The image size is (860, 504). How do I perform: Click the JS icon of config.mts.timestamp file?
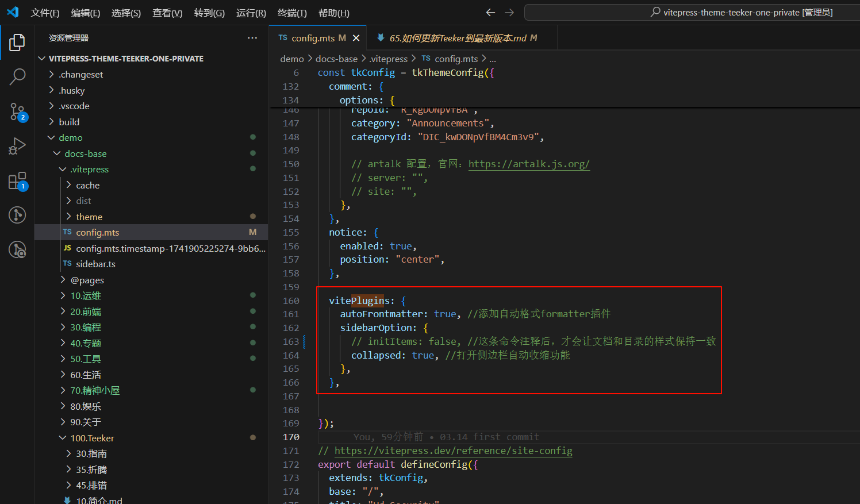click(x=67, y=248)
